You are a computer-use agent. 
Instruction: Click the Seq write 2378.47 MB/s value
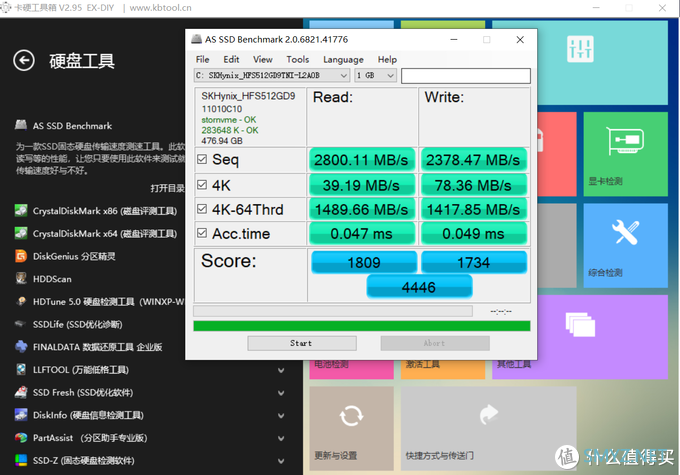click(x=474, y=160)
